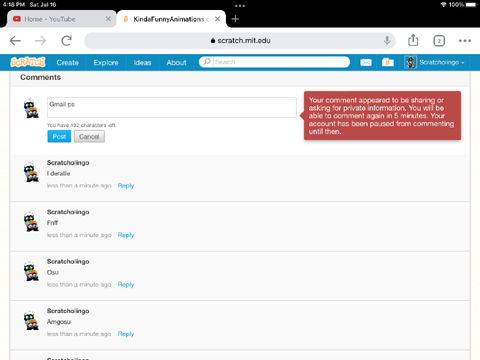Image resolution: width=480 pixels, height=360 pixels.
Task: Open the Scratch messages envelope icon
Action: [366, 62]
